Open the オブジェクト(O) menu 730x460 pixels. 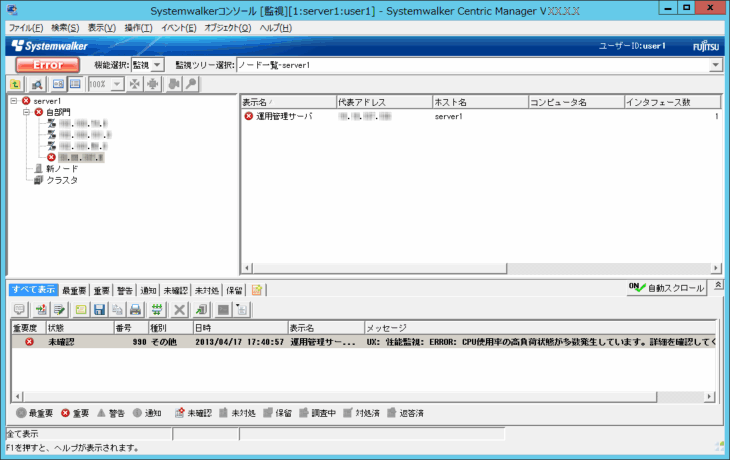click(228, 28)
